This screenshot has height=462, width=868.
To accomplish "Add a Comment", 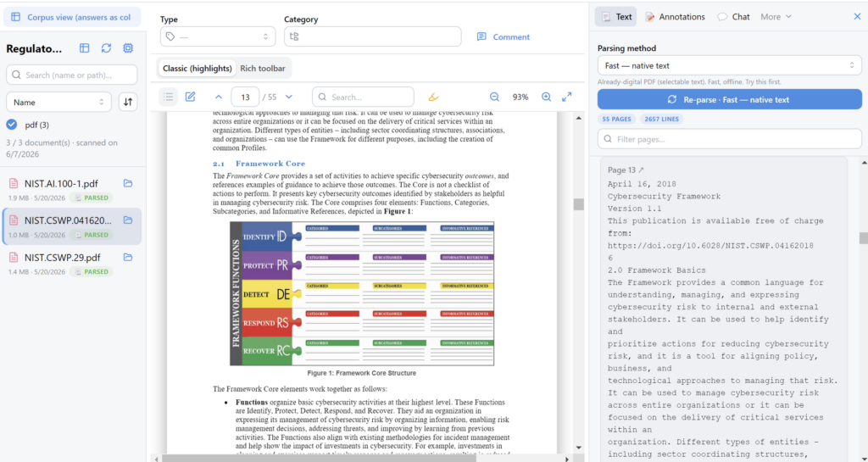I will pyautogui.click(x=504, y=36).
